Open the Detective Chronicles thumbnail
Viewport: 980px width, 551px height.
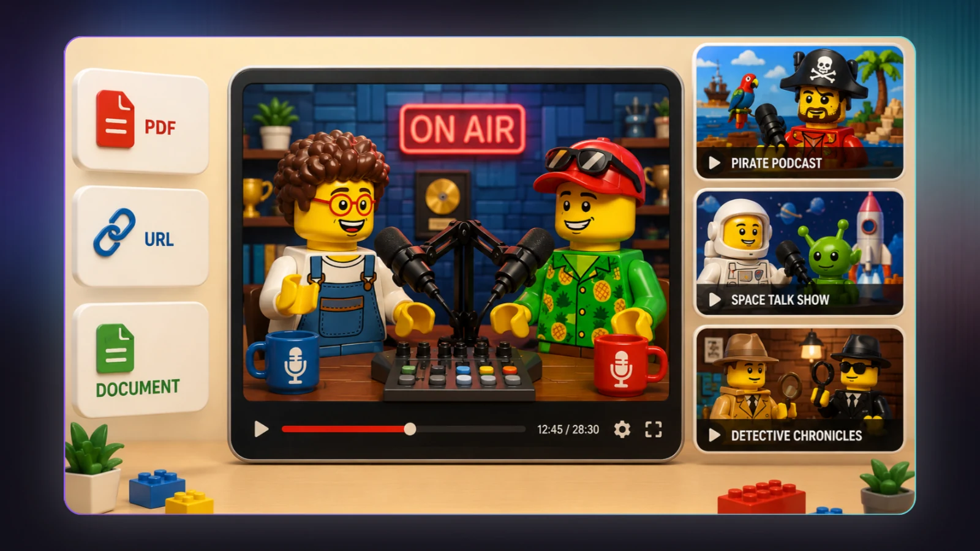coord(799,390)
